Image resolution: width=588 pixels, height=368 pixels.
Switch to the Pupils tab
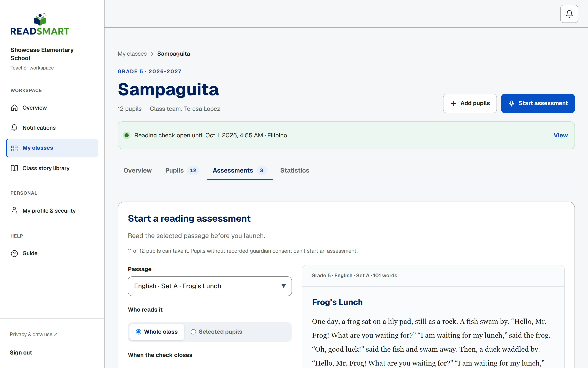tap(182, 170)
